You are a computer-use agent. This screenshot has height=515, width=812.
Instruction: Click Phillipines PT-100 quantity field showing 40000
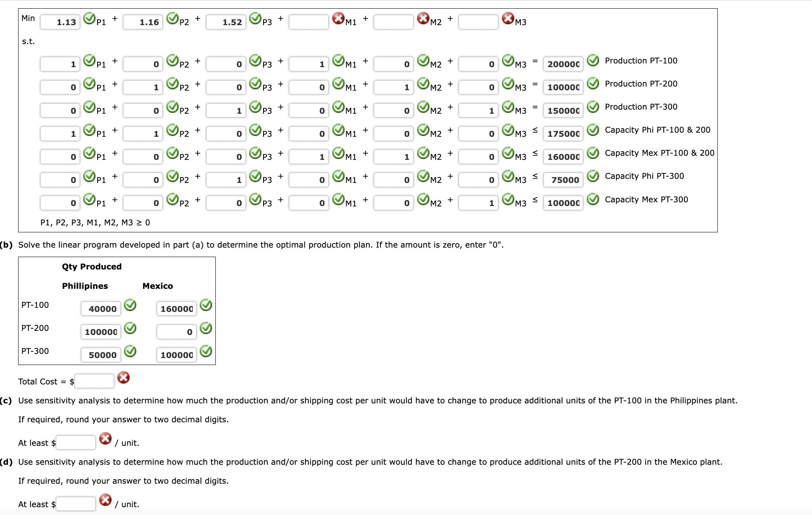click(101, 309)
